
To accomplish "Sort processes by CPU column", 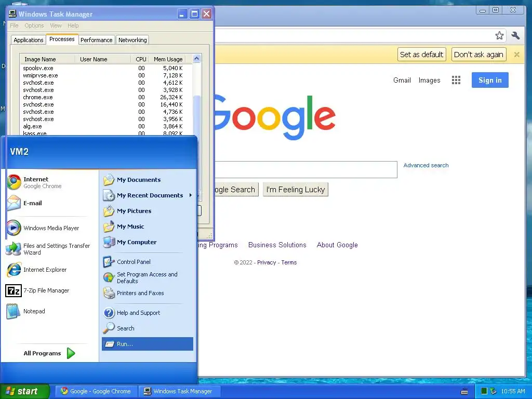I will pos(140,59).
